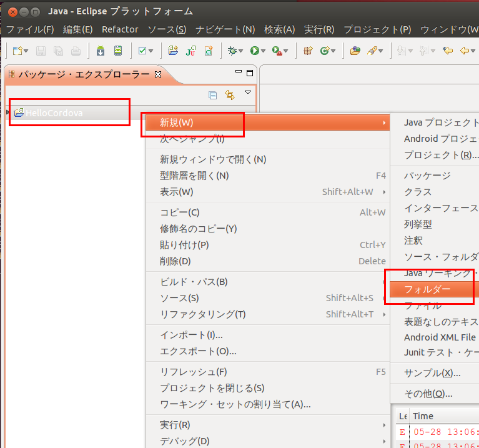Screen dimensions: 479x448
Task: Expand the Debug dropdown arrow
Action: (240, 51)
